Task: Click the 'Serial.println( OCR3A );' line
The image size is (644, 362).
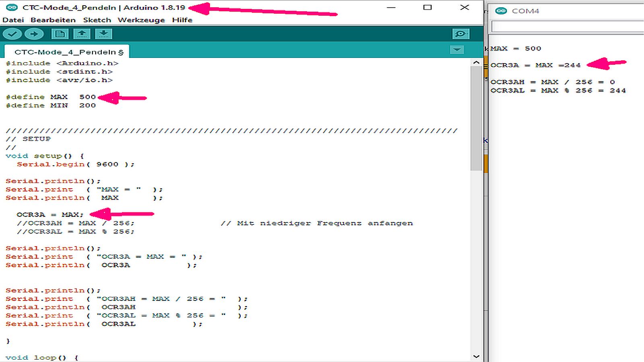Action: point(101,265)
